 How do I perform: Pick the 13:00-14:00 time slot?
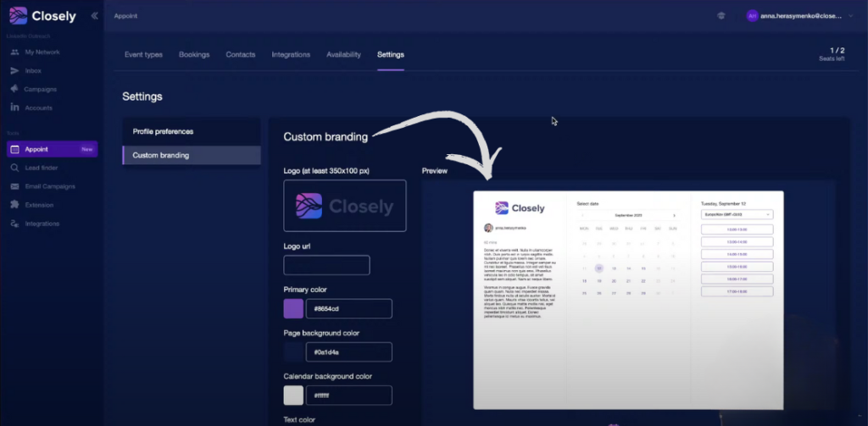[x=737, y=241]
